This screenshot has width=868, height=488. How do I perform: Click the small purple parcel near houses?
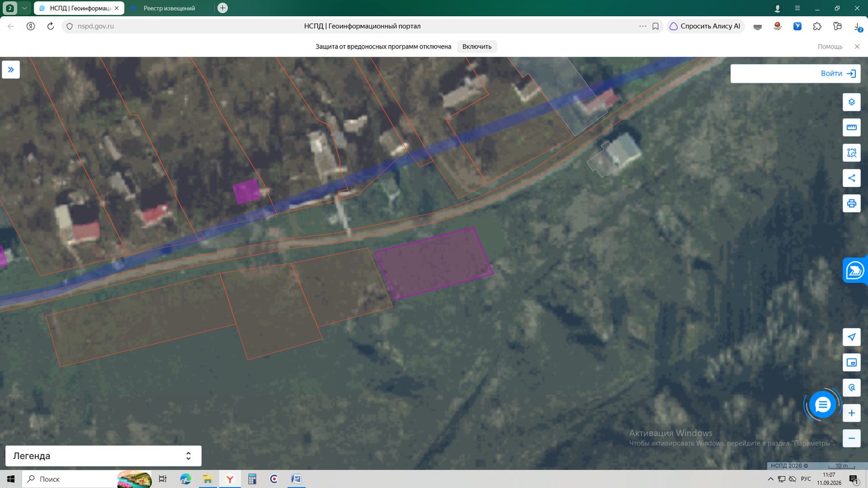[x=247, y=191]
